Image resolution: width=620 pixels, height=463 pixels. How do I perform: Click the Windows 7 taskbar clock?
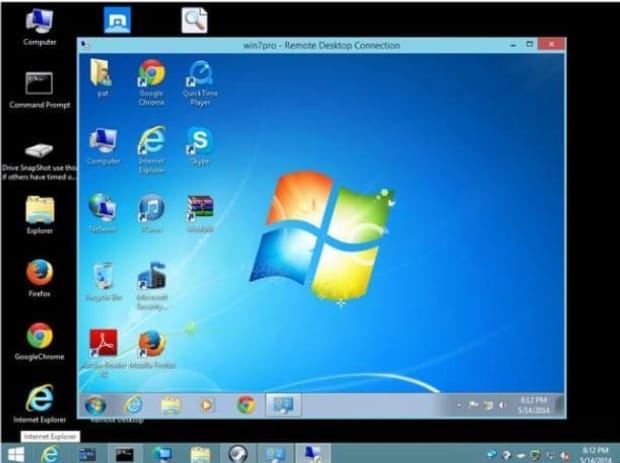533,405
